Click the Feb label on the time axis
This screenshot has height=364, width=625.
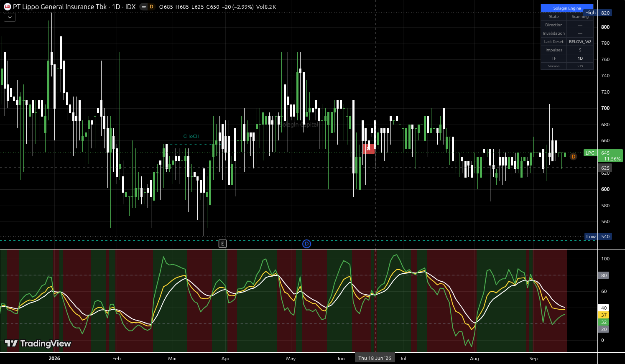point(117,359)
